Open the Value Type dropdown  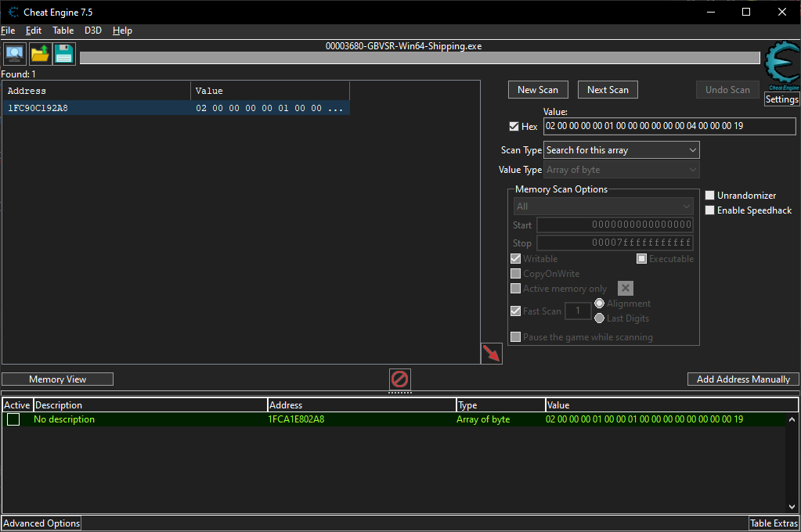pyautogui.click(x=621, y=170)
